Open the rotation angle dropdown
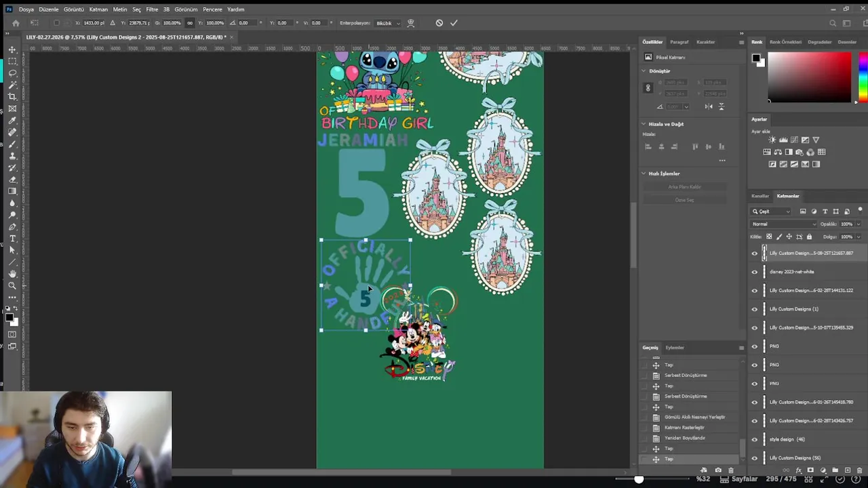Screen dimensions: 868x488 point(686,106)
